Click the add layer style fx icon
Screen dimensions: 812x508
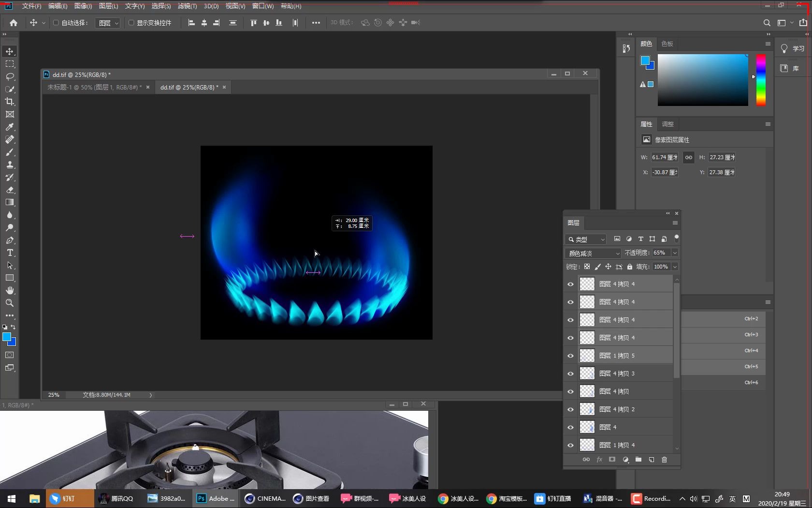tap(599, 460)
